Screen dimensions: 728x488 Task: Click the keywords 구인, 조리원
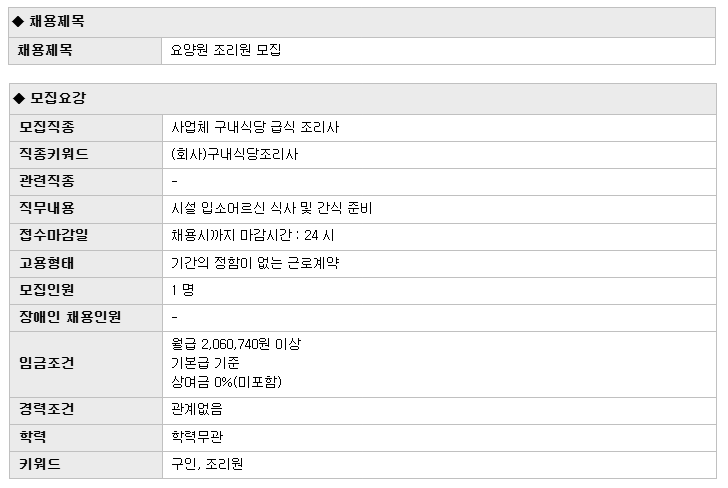(207, 464)
